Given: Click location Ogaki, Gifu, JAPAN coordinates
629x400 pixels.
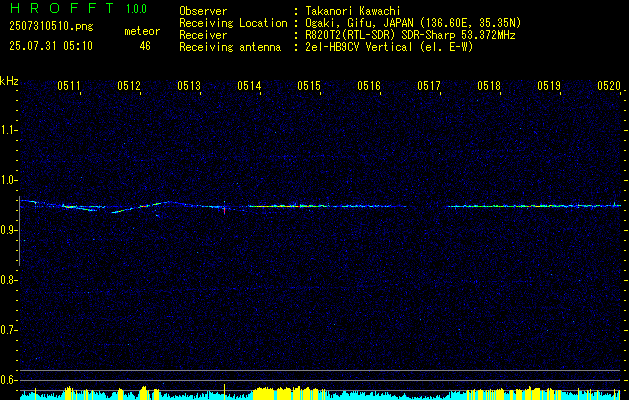Looking at the screenshot, I should point(413,23).
